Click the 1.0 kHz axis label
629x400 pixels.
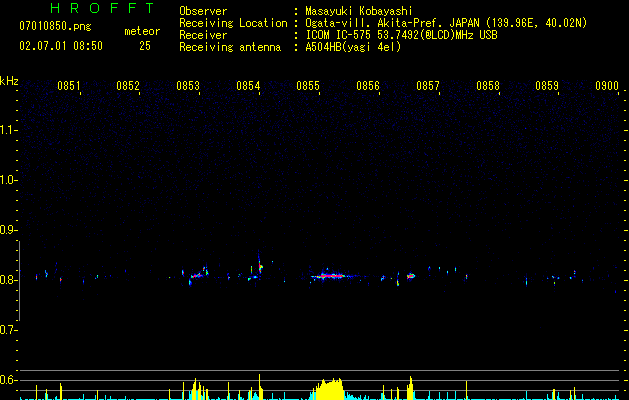(x=8, y=180)
